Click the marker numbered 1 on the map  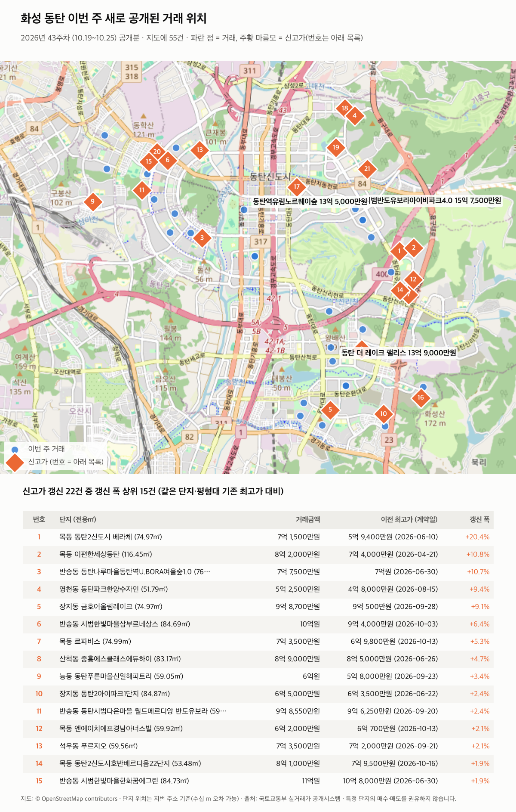click(399, 251)
